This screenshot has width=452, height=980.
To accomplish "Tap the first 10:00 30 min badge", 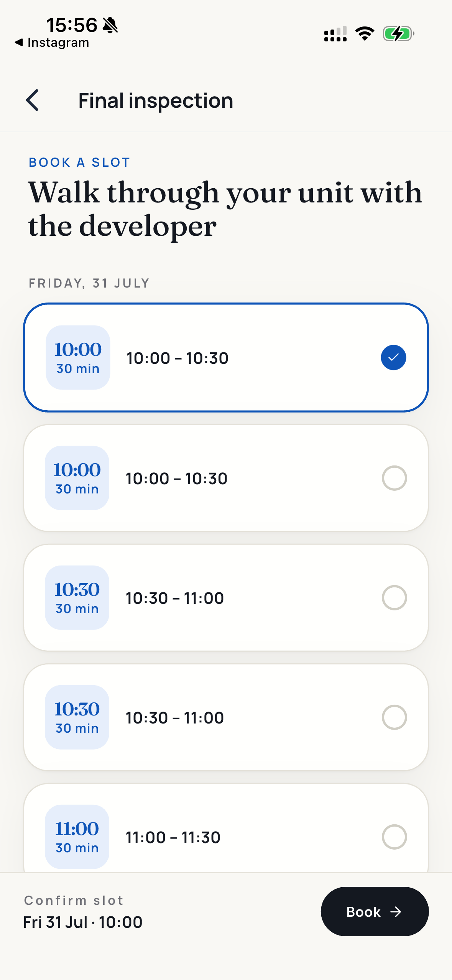I will pyautogui.click(x=78, y=358).
